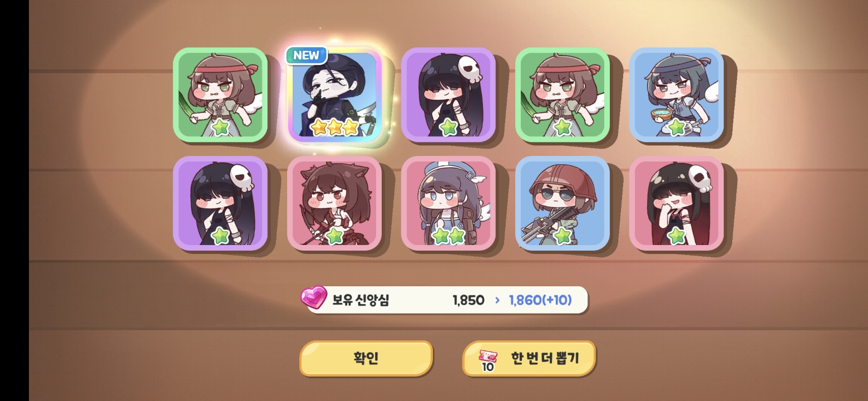The height and width of the screenshot is (401, 868).
Task: Click the 한 번 더 뽑기 draw again button
Action: 529,358
